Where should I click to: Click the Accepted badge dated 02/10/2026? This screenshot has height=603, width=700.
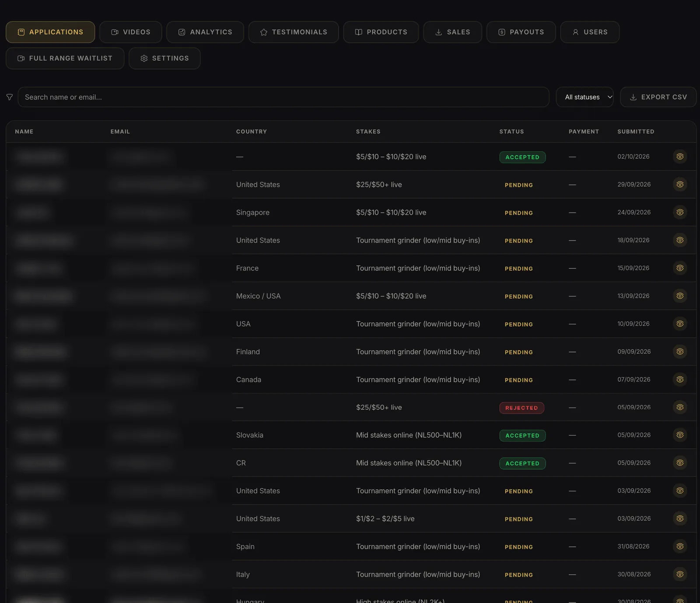(x=522, y=157)
